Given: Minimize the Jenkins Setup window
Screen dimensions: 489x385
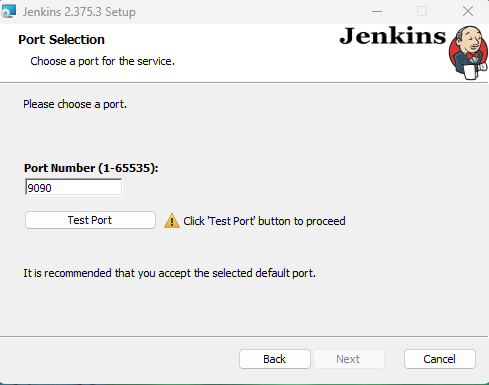Looking at the screenshot, I should coord(377,11).
